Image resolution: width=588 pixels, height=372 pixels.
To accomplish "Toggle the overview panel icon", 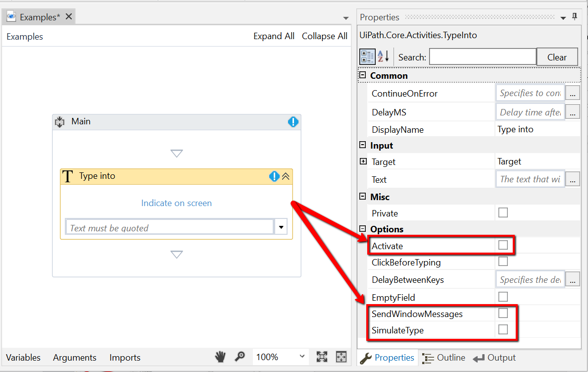I will pyautogui.click(x=341, y=357).
